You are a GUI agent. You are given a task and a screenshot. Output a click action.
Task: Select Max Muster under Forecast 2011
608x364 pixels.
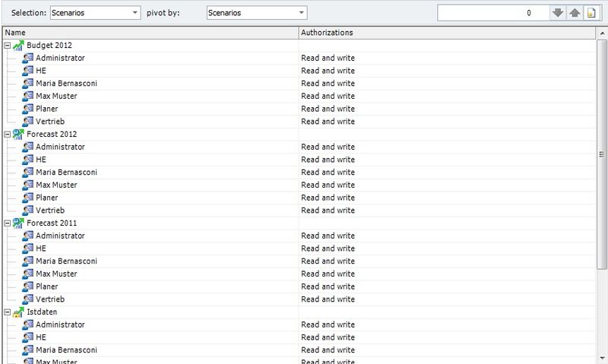(56, 274)
